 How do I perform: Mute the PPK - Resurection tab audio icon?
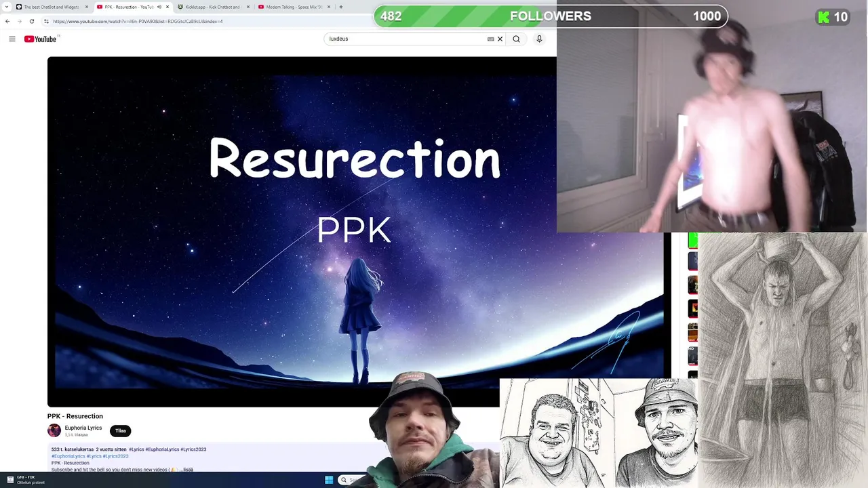pyautogui.click(x=159, y=7)
